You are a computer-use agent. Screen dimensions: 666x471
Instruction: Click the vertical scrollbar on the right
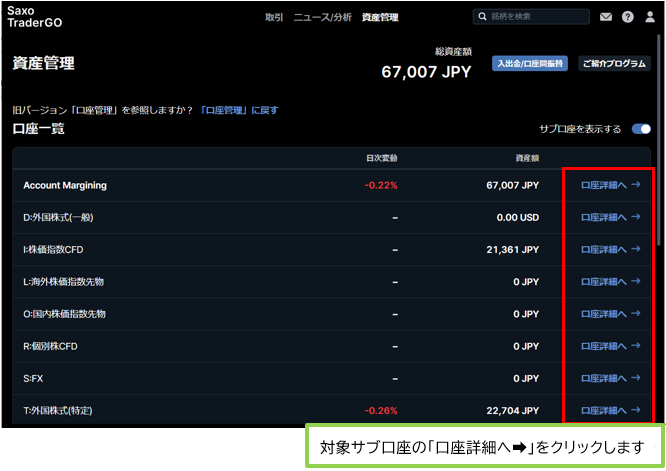coord(659,140)
